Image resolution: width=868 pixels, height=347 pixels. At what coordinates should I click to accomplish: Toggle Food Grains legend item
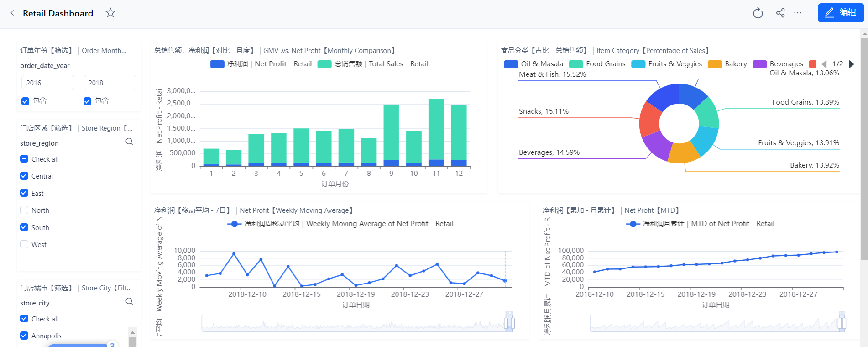coord(597,64)
